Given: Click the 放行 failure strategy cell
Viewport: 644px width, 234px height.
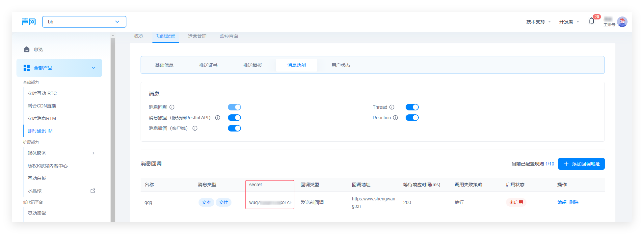Looking at the screenshot, I should click(x=459, y=202).
